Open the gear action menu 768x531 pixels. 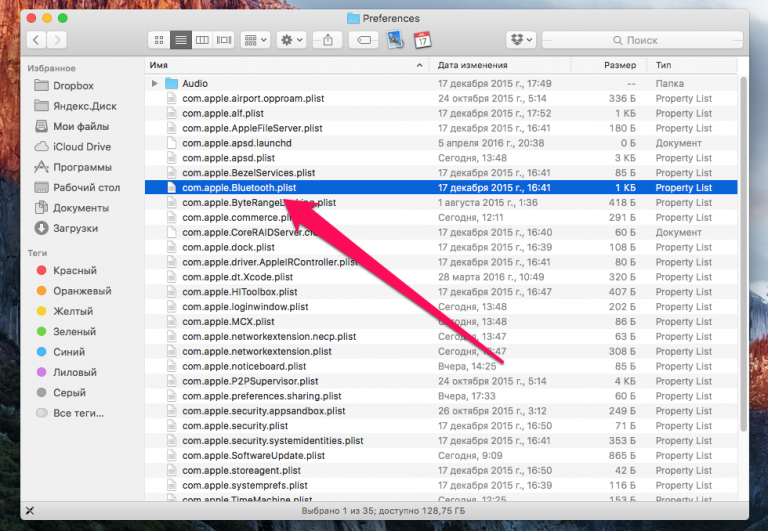coord(291,40)
